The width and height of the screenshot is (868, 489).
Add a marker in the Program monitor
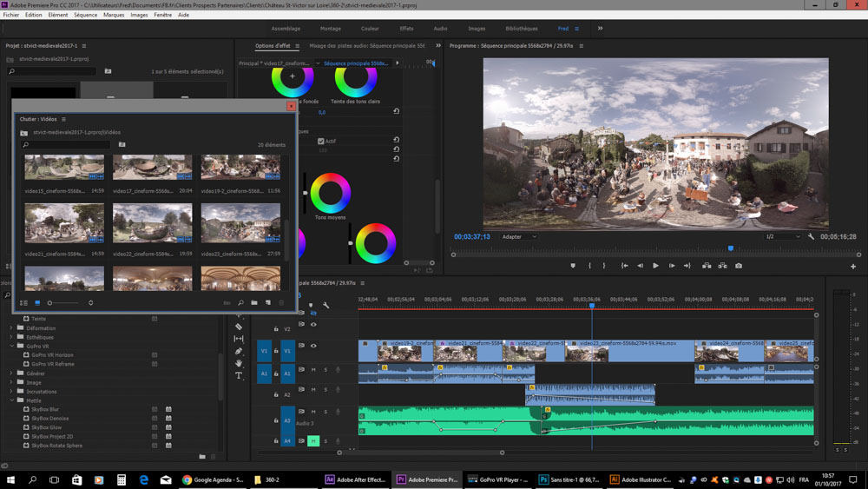573,266
